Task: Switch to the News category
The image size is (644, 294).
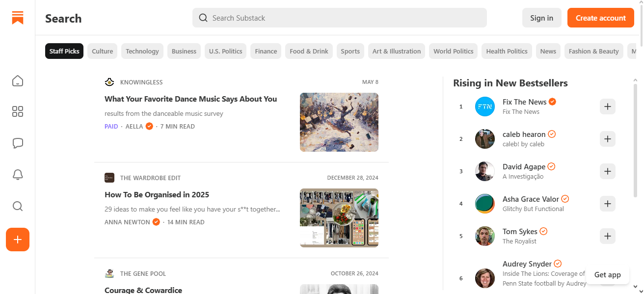Action: (548, 51)
